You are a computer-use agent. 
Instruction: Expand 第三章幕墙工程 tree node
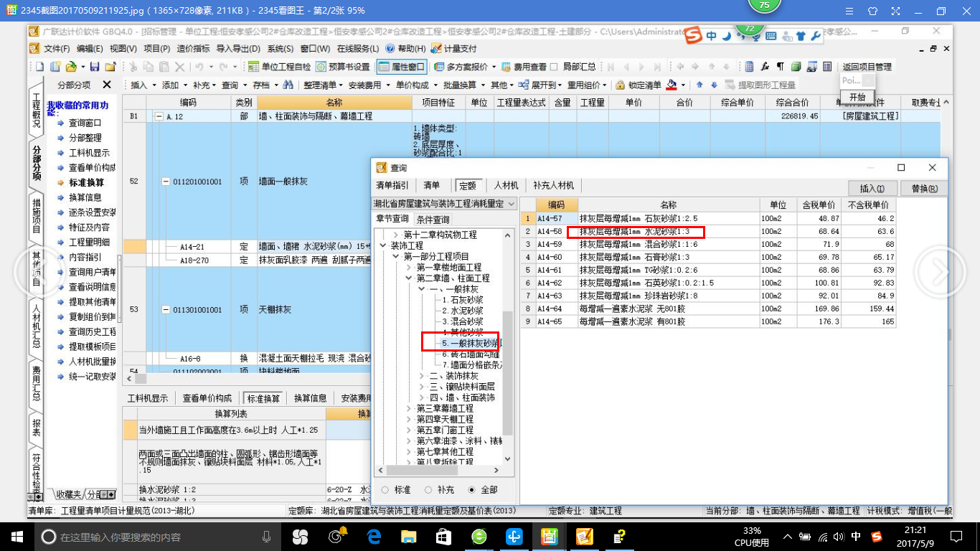pyautogui.click(x=408, y=408)
